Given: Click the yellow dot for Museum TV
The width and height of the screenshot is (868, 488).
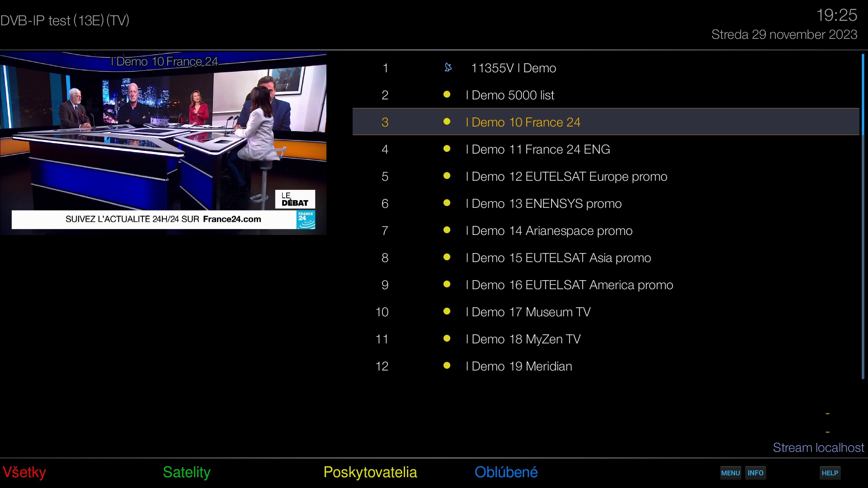Looking at the screenshot, I should tap(447, 311).
